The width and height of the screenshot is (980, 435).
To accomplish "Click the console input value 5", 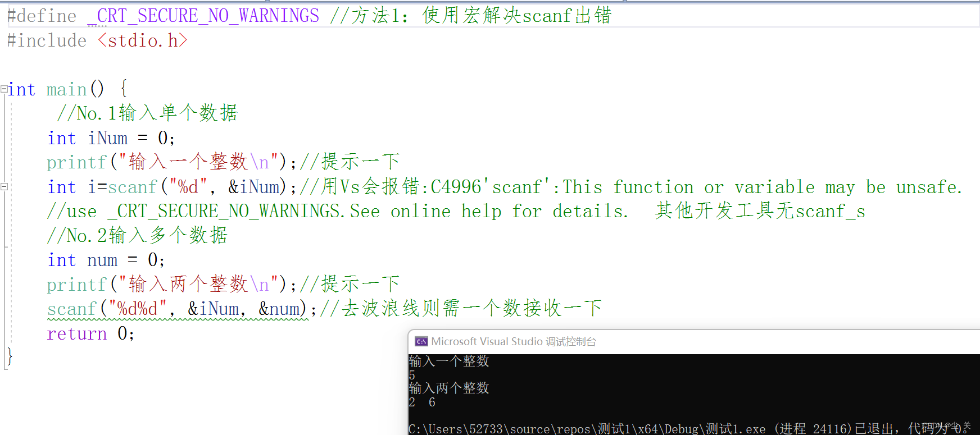I will [x=412, y=375].
